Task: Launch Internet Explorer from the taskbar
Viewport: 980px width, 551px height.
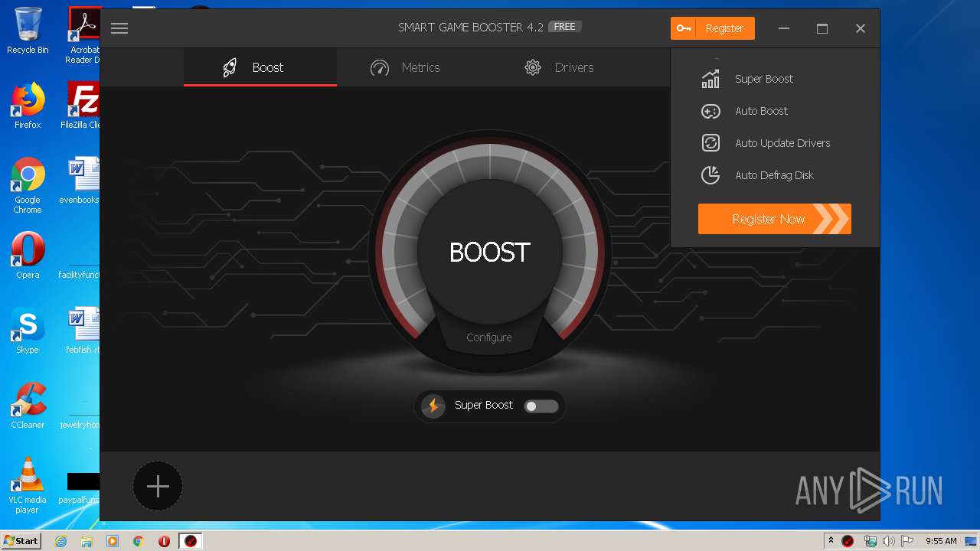Action: [60, 541]
